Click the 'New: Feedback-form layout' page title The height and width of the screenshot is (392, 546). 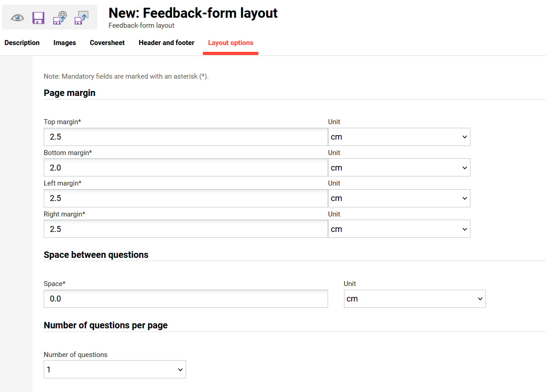pos(193,13)
